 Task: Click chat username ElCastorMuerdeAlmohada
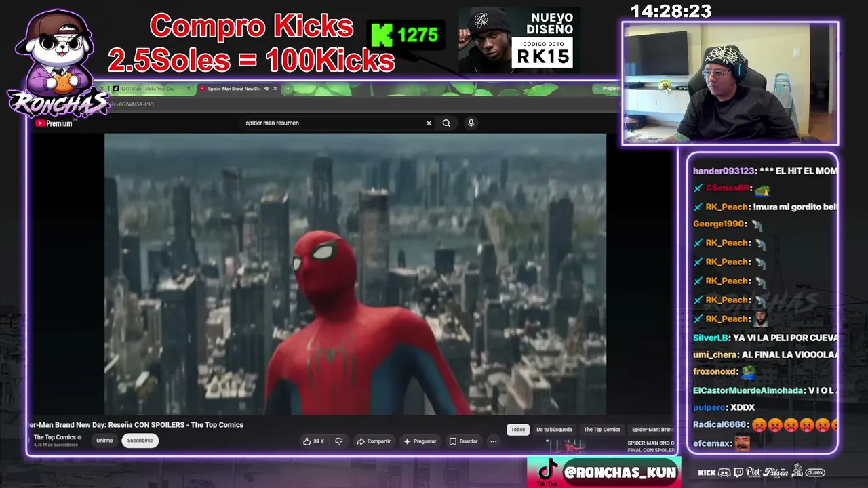[x=749, y=390]
